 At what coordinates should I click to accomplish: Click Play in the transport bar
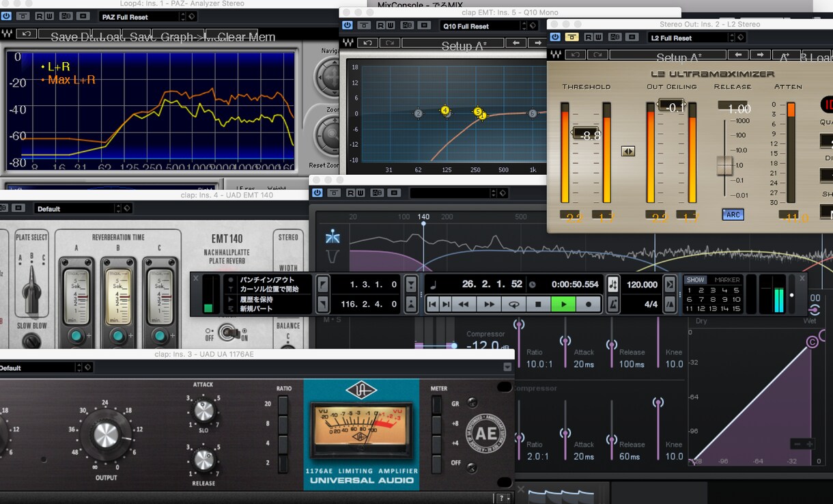pyautogui.click(x=563, y=304)
